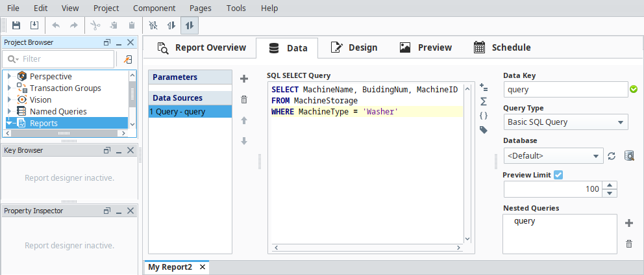Click the Save project icon
Image resolution: width=644 pixels, height=275 pixels.
[x=16, y=25]
